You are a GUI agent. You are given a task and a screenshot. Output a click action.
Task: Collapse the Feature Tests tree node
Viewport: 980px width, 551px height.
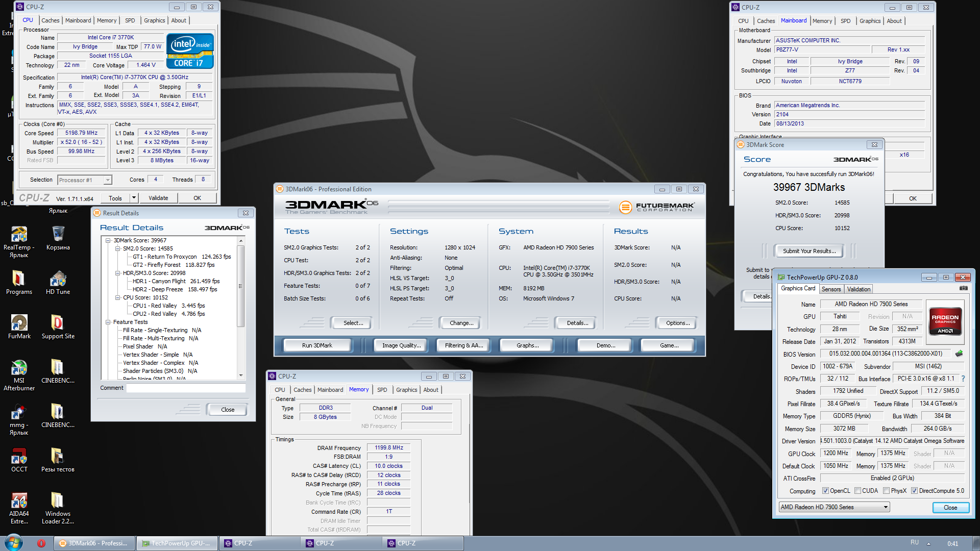coord(108,322)
